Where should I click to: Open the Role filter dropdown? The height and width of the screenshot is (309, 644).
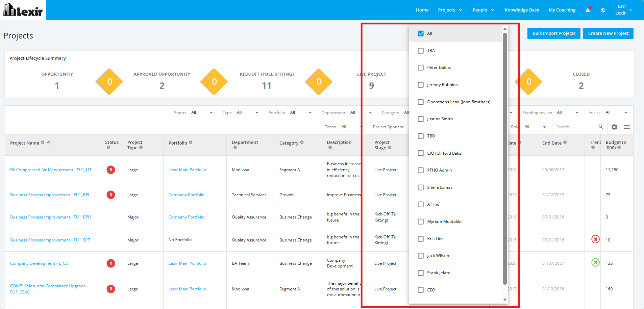tap(536, 127)
